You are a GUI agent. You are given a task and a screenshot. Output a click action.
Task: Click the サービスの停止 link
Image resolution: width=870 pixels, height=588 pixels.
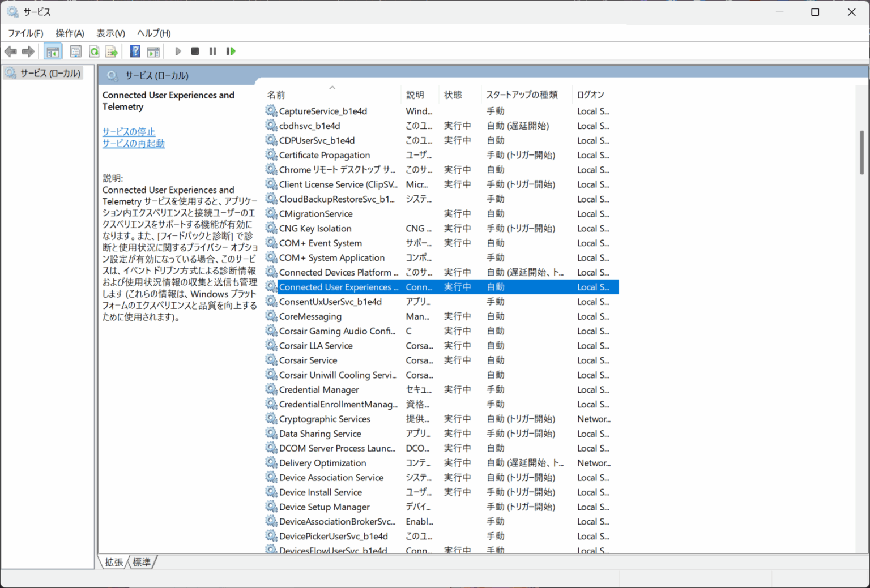(128, 131)
